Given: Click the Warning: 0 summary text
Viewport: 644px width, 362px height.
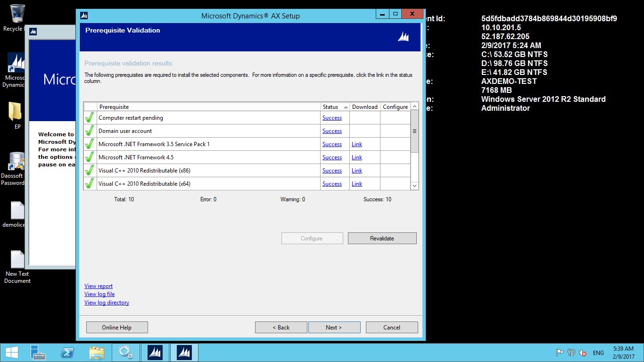Looking at the screenshot, I should tap(293, 199).
